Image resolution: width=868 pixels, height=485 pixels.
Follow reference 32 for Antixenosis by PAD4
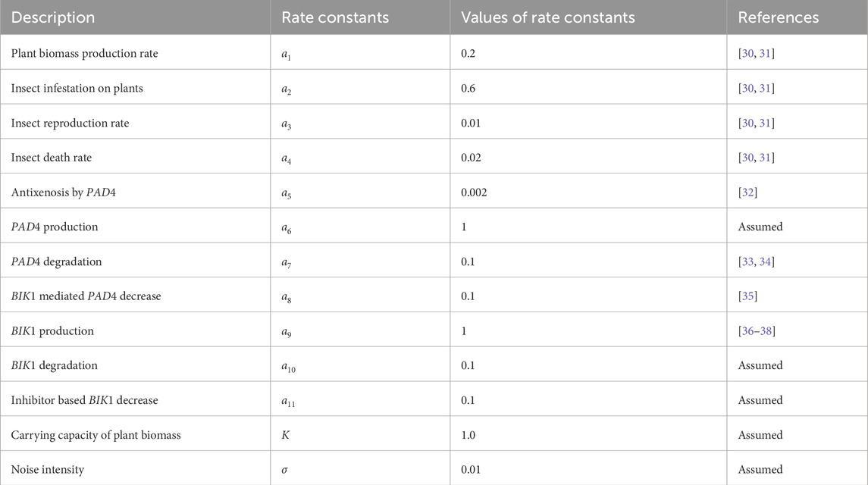747,192
